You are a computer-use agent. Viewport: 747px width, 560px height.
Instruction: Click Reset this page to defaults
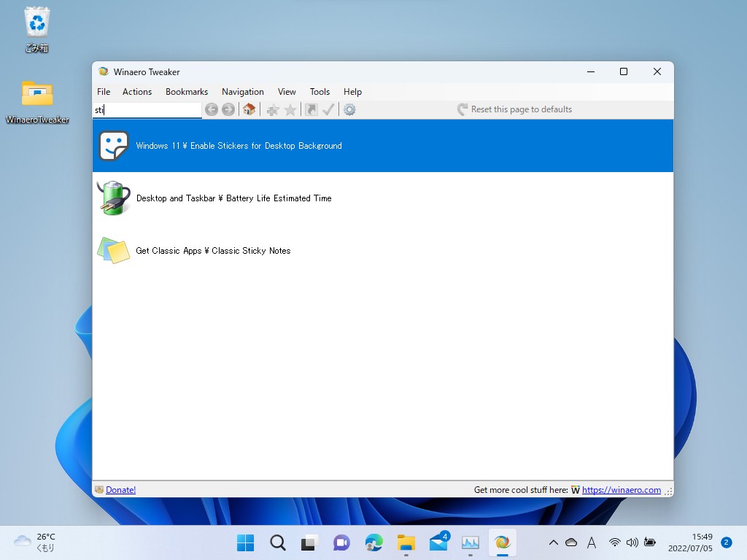pyautogui.click(x=514, y=109)
